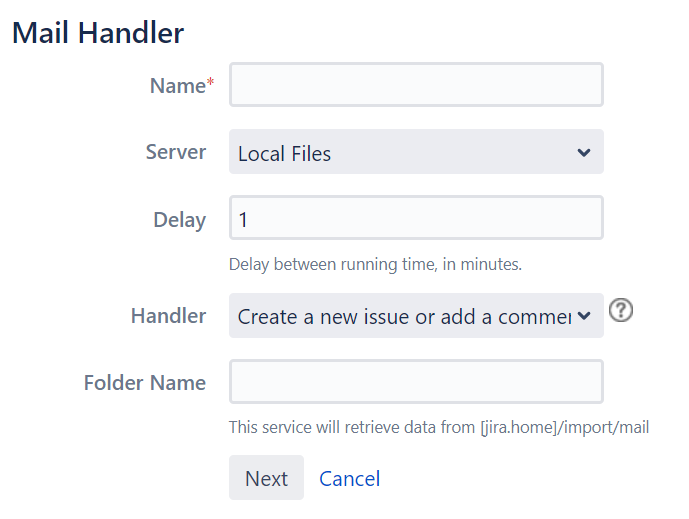689x519 pixels.
Task: Click the red required asterisk next to Name
Action: coord(210,85)
